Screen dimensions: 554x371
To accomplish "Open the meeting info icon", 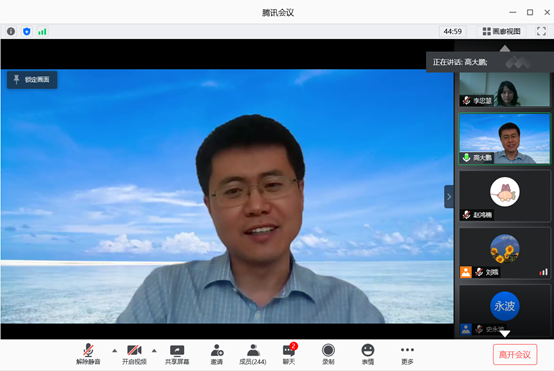I will click(11, 31).
